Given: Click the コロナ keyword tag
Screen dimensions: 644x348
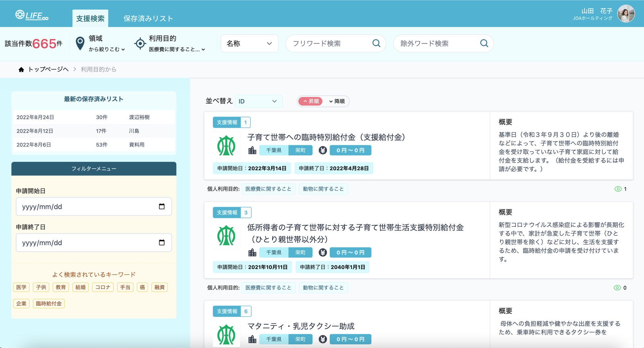Looking at the screenshot, I should pyautogui.click(x=103, y=287).
